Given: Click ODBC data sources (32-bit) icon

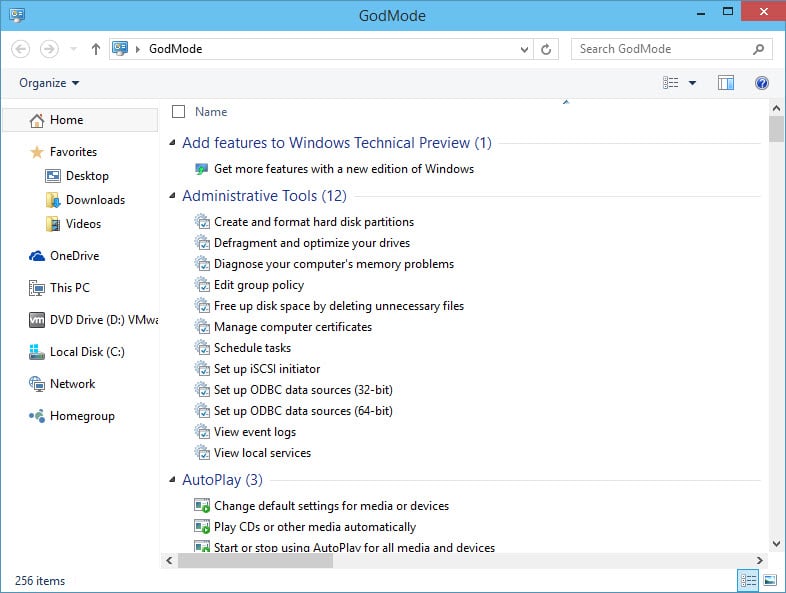Looking at the screenshot, I should (202, 390).
